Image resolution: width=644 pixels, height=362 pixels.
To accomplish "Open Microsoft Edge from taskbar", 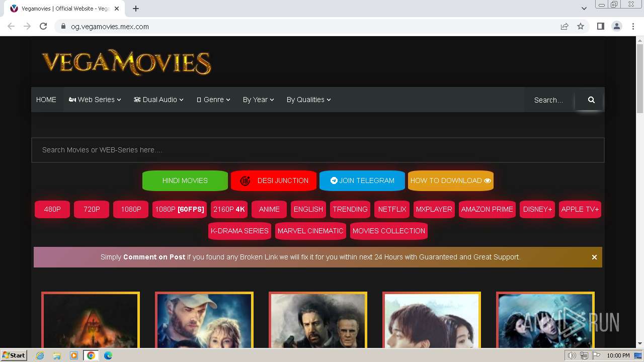I will point(108,355).
